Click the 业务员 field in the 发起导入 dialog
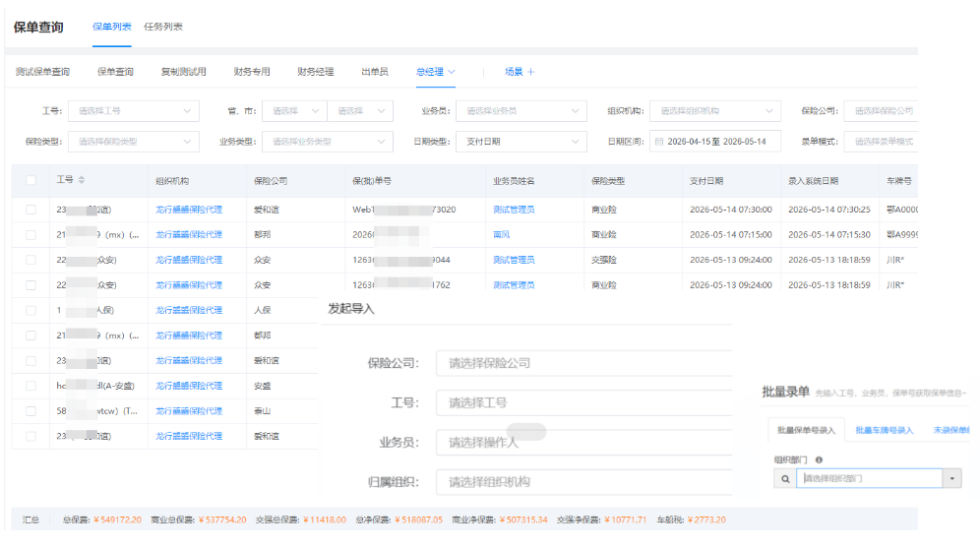Image resolution: width=980 pixels, height=549 pixels. [583, 443]
